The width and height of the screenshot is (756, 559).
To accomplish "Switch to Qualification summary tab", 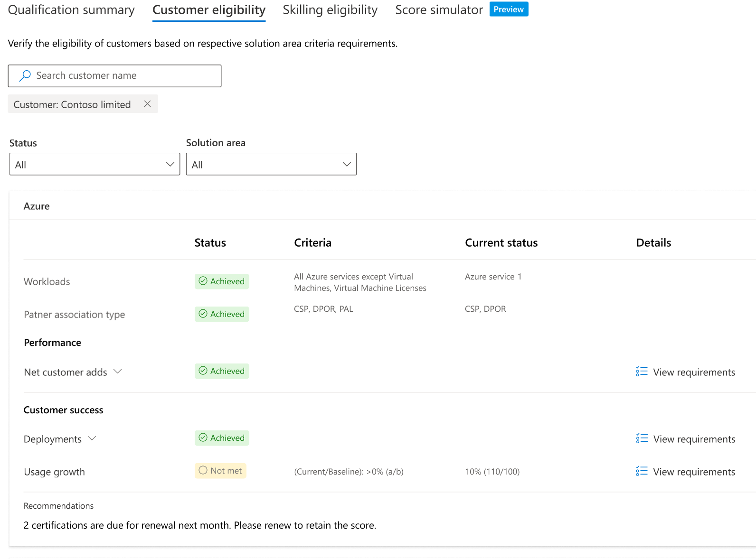I will (71, 10).
